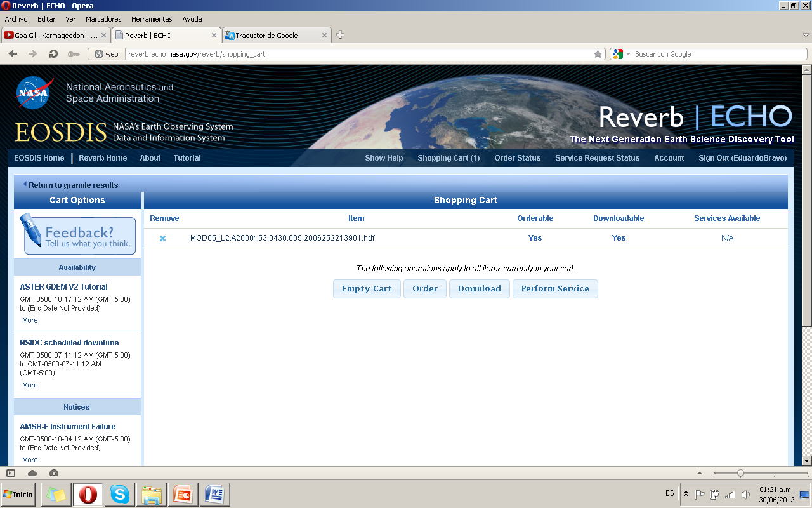Sign Out EduardoBravo link

743,158
